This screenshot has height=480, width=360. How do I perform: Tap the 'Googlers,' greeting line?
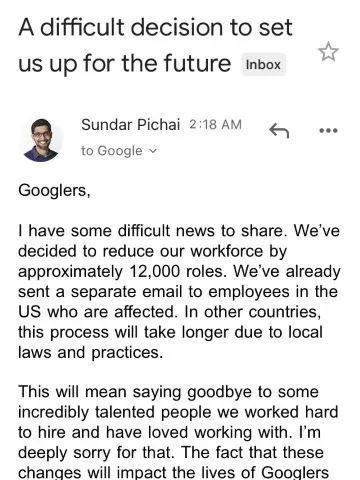pos(54,191)
